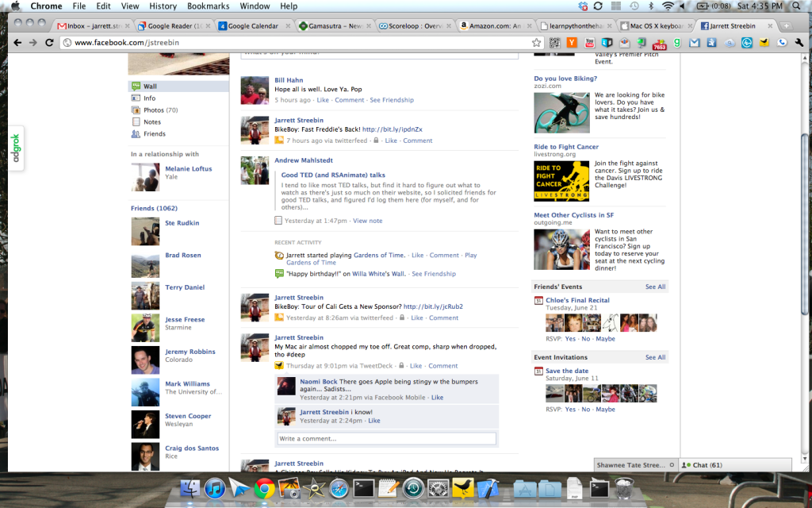This screenshot has height=508, width=812.
Task: Click the browser back arrow
Action: point(17,43)
